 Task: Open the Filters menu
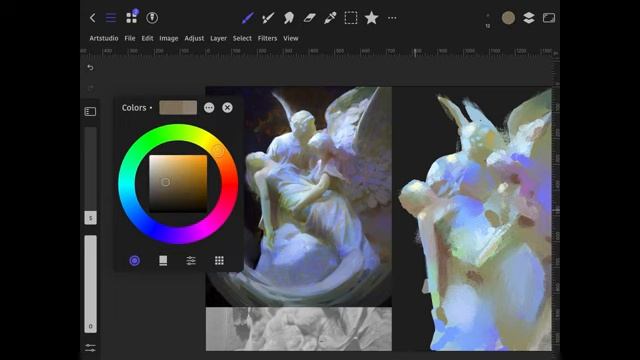267,38
